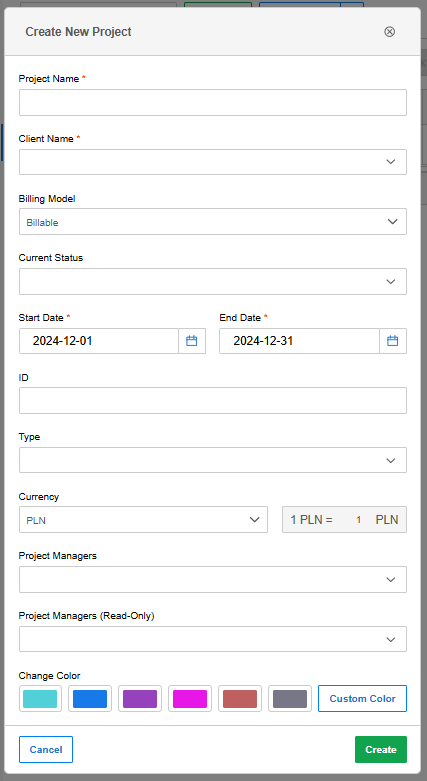Open the Start Date calendar picker
The image size is (427, 781).
point(192,341)
